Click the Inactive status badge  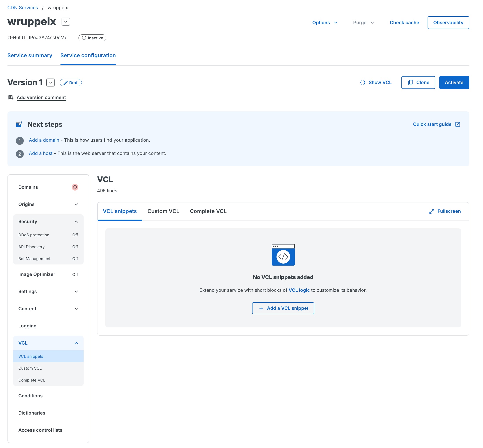[92, 38]
